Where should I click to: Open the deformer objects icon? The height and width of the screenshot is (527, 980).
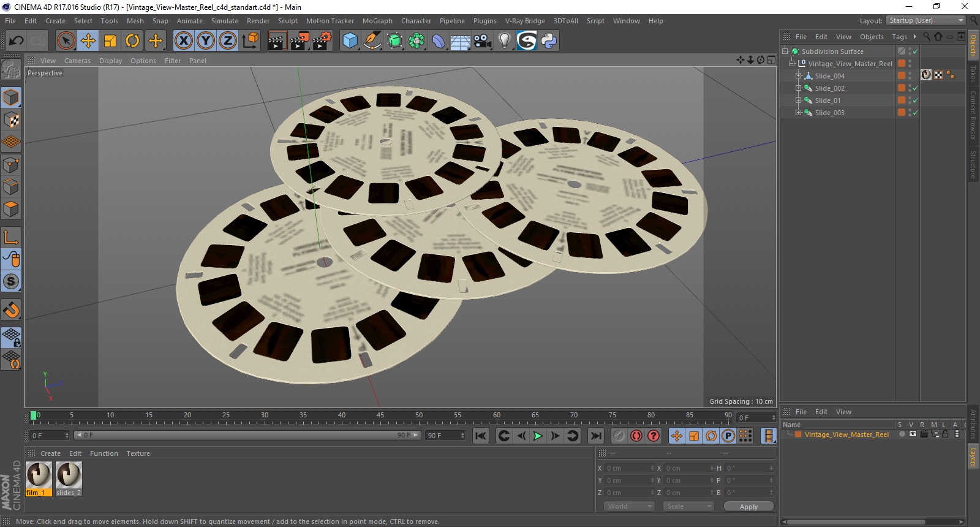point(439,41)
